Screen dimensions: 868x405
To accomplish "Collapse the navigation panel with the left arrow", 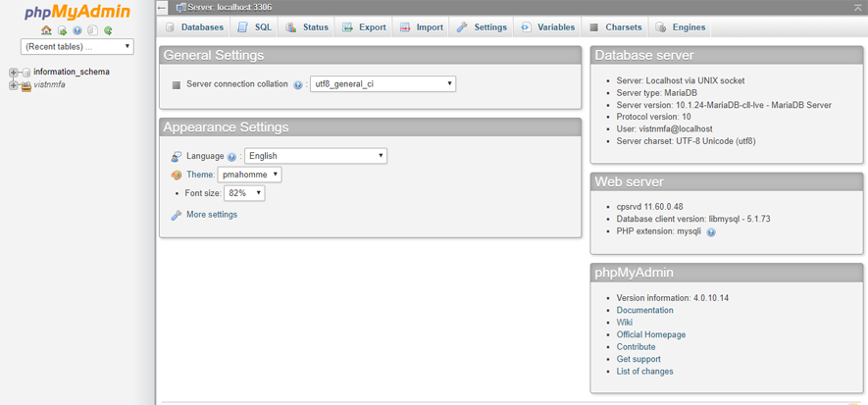I will pos(162,8).
